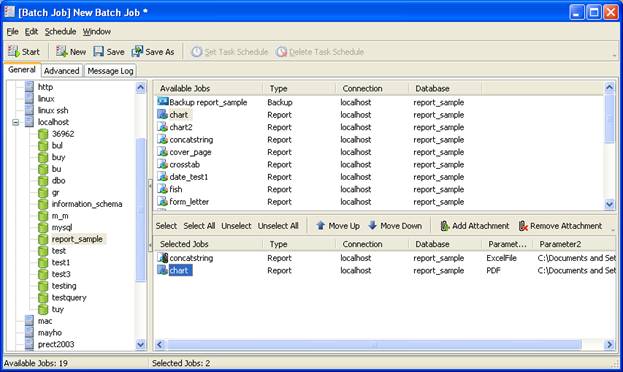Click the Parameter2 column header

575,244
